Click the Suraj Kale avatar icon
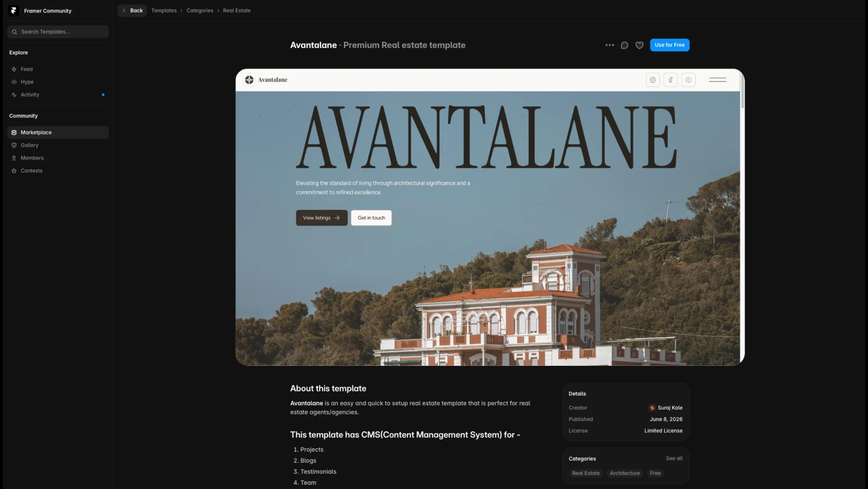This screenshot has width=868, height=489. click(652, 408)
